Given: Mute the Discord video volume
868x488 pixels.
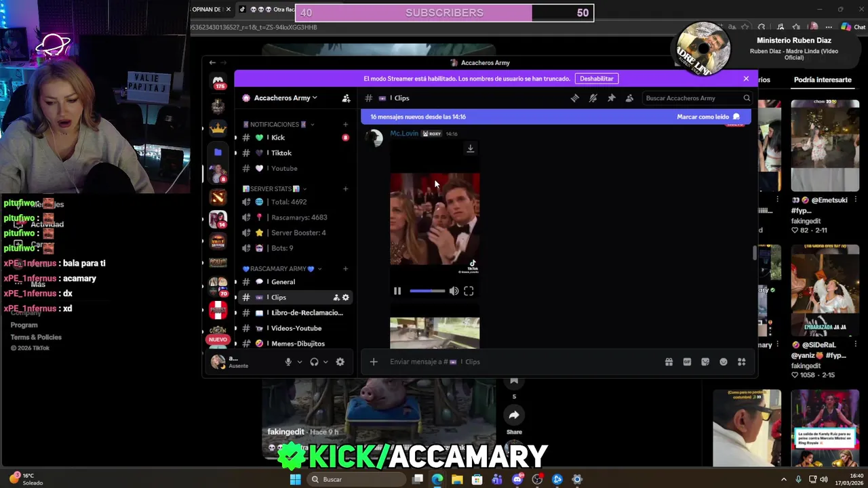Looking at the screenshot, I should [x=454, y=291].
